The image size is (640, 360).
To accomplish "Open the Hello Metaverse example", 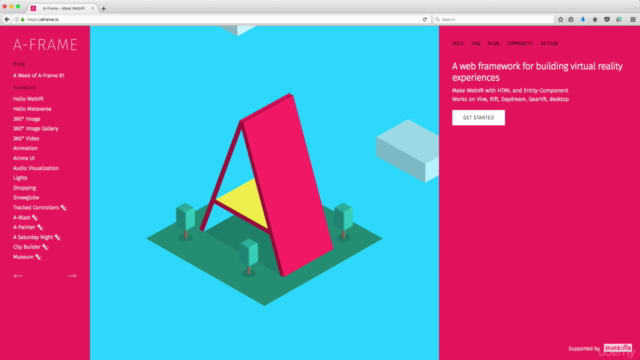I will [32, 109].
